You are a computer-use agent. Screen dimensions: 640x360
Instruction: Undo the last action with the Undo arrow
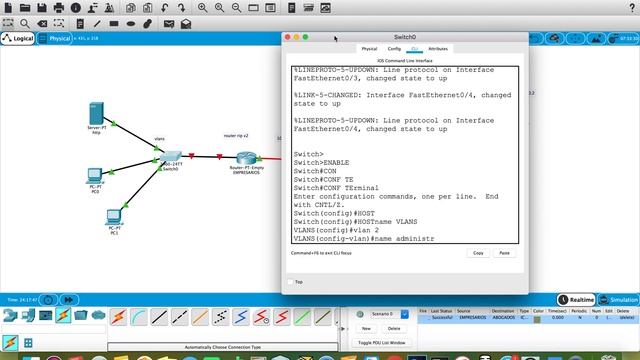(164, 8)
